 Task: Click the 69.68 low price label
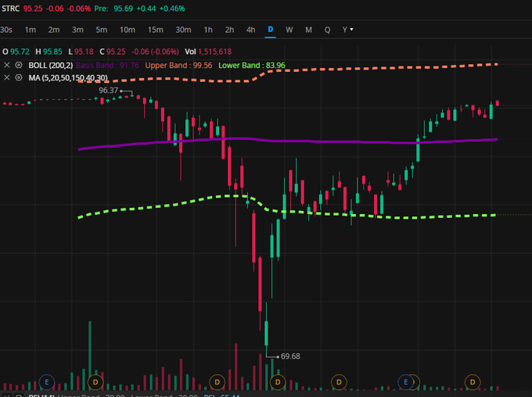click(x=290, y=356)
